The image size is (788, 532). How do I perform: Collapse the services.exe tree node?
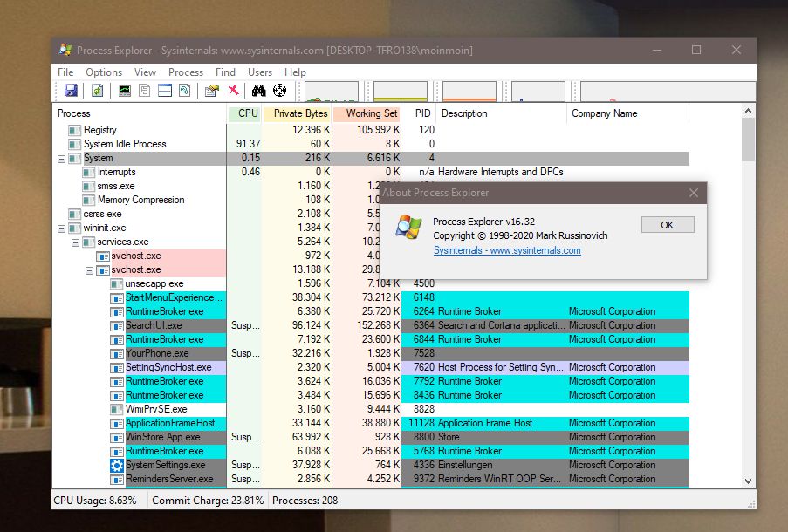[x=75, y=242]
